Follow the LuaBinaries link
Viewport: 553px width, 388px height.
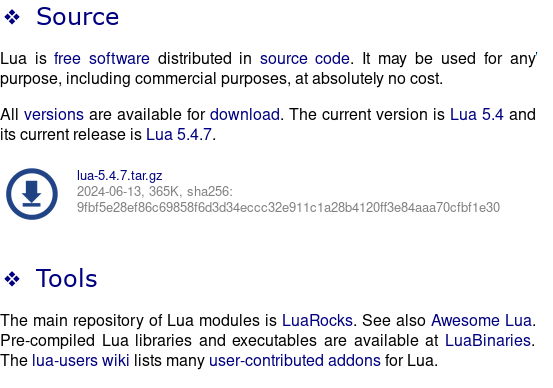487,340
